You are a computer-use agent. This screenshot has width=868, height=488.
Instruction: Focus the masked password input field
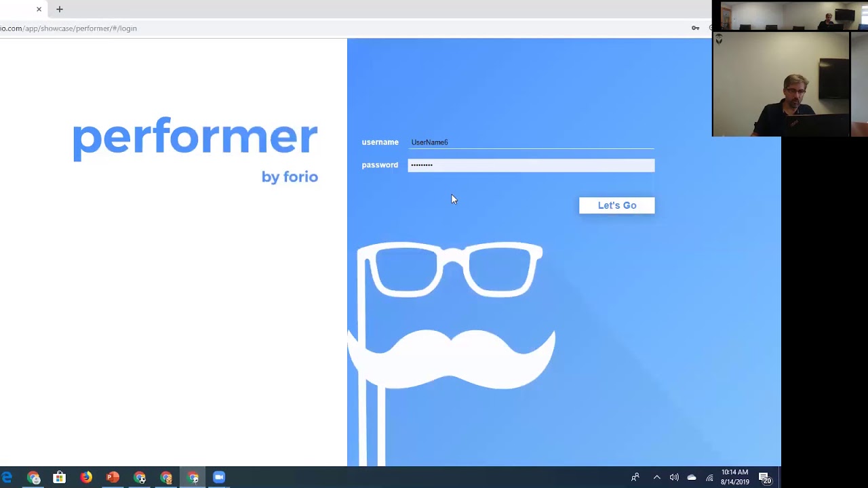531,165
